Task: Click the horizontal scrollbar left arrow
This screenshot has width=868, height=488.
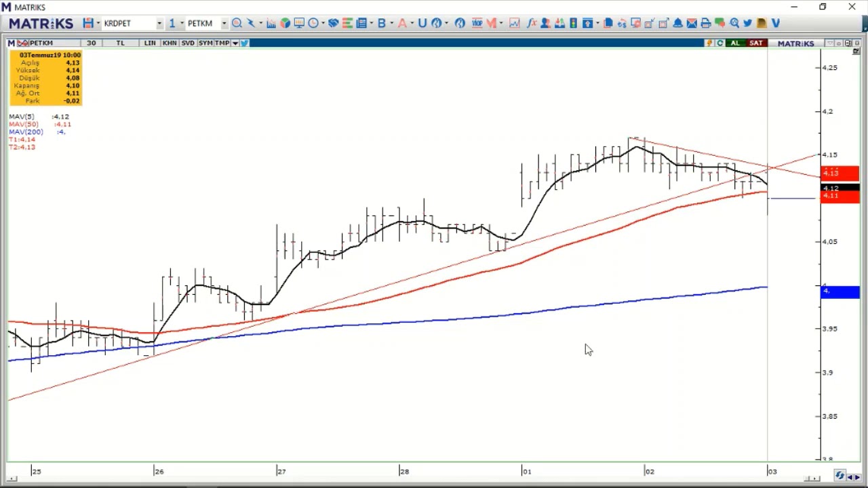Action: (x=12, y=479)
